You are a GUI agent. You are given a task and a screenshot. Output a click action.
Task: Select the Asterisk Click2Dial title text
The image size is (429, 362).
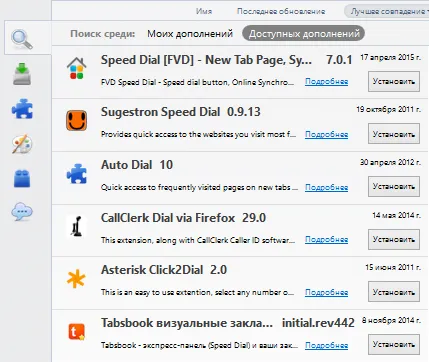pos(152,270)
